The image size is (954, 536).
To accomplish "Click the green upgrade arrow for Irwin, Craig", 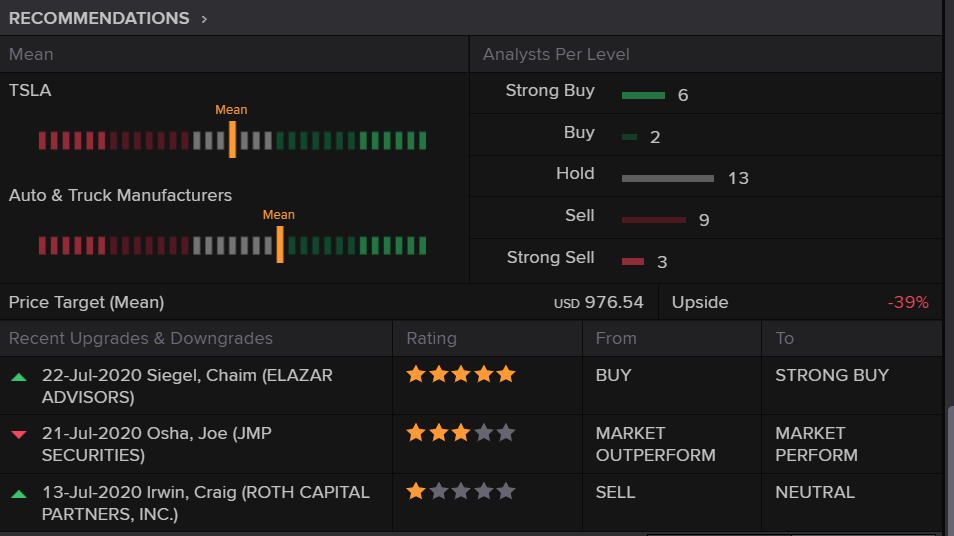I will tap(18, 493).
